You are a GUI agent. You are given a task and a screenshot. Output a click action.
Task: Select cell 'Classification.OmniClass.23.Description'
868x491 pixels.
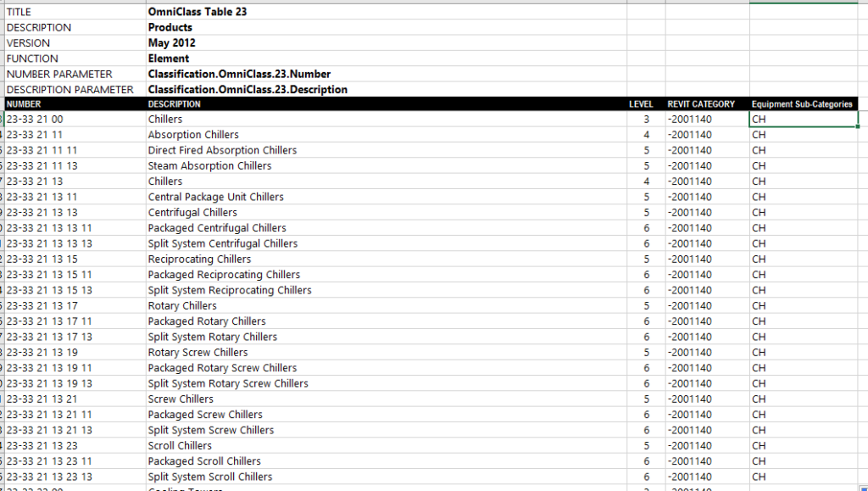[387, 89]
